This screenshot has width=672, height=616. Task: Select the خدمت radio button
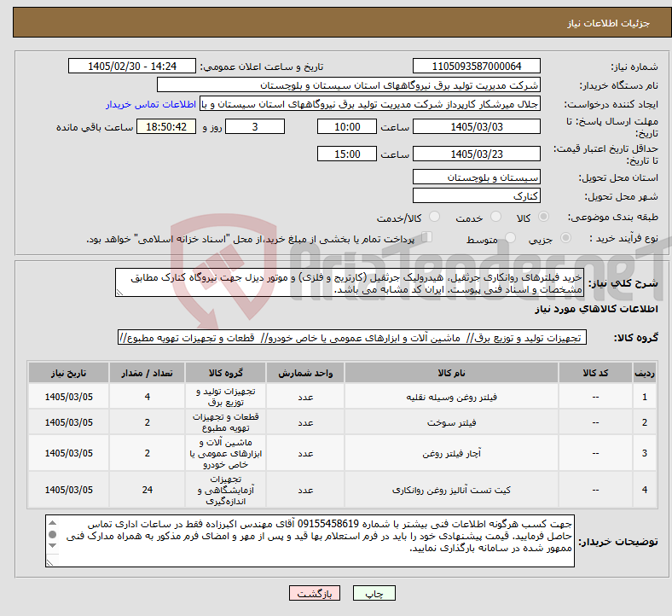click(495, 217)
